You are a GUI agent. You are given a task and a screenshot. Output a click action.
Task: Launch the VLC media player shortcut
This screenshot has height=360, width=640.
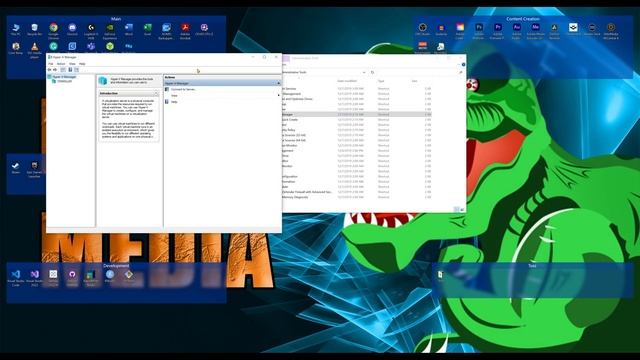[34, 50]
